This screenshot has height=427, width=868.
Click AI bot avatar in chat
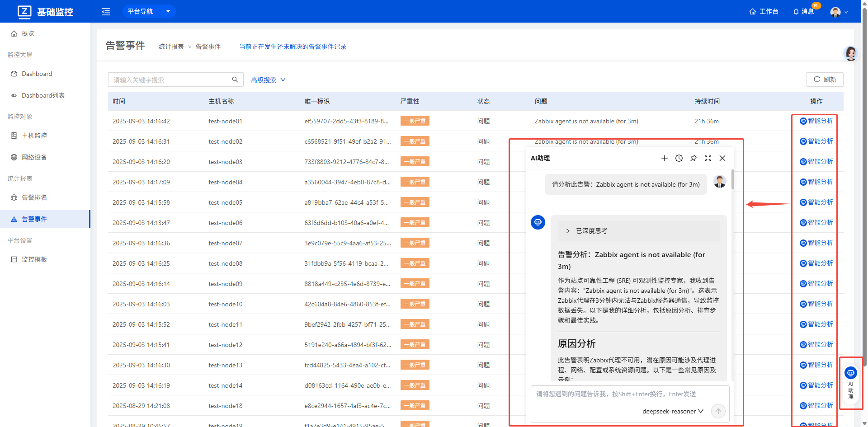coord(538,222)
